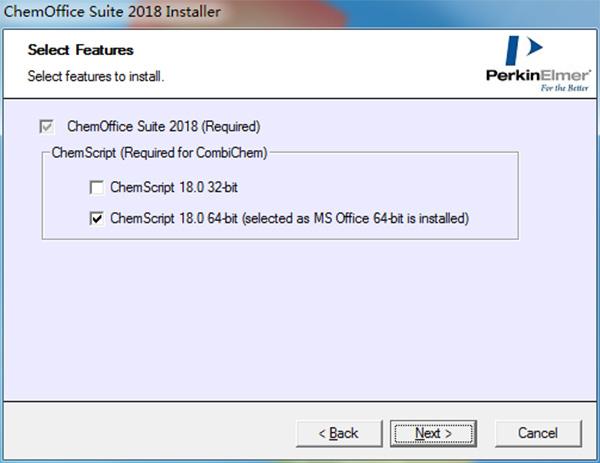The image size is (600, 463).
Task: Click the PerkinElmer wordmark text
Action: point(538,75)
